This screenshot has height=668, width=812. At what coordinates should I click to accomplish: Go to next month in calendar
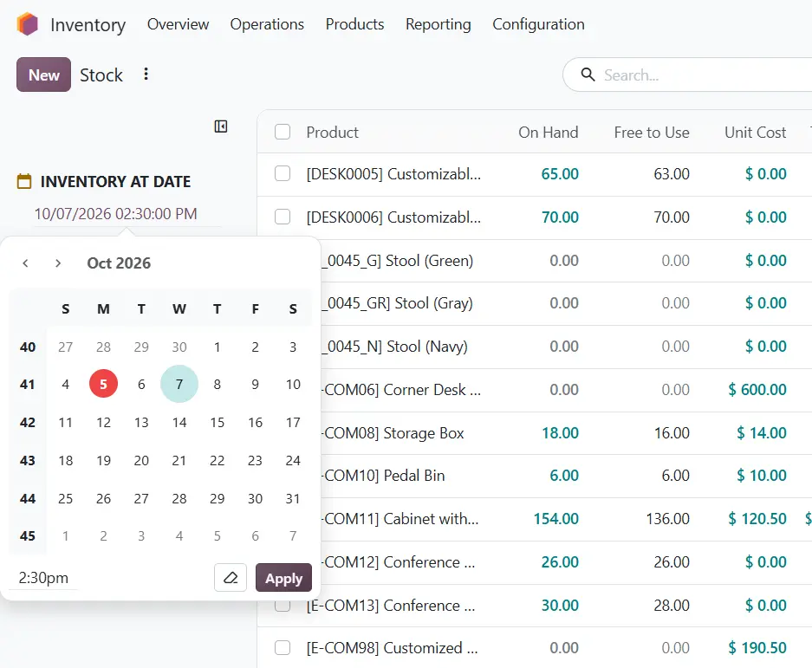click(58, 263)
